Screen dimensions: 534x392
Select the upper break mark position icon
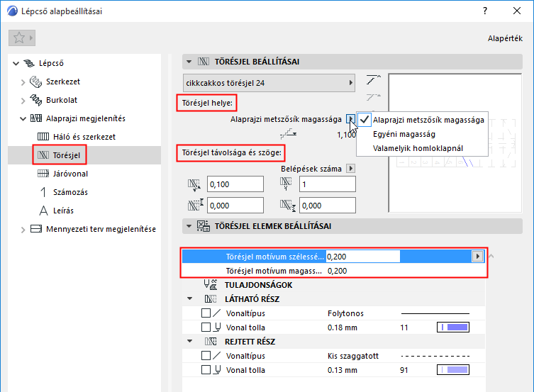coord(373,80)
